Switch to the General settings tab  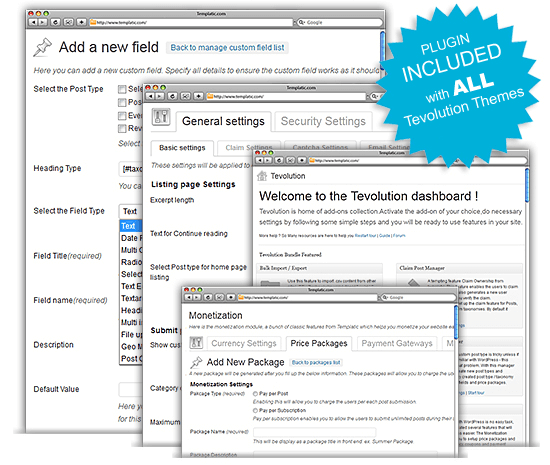pos(223,121)
